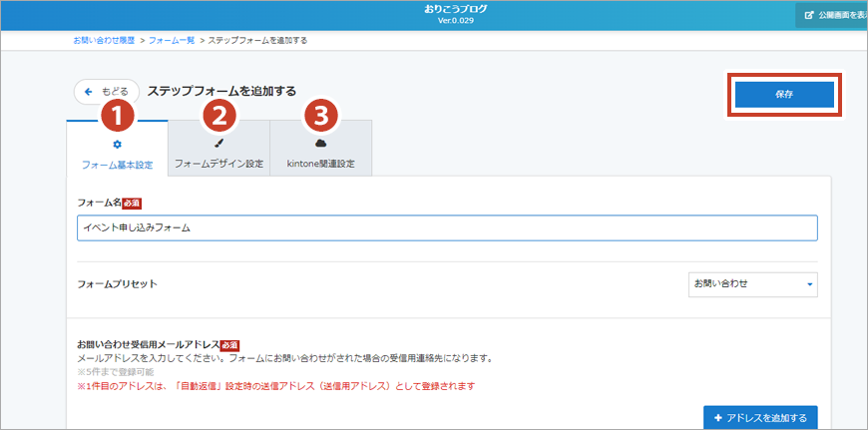Viewport: 868px width, 430px height.
Task: Switch to the kintone関連設定 tab
Action: [x=320, y=163]
